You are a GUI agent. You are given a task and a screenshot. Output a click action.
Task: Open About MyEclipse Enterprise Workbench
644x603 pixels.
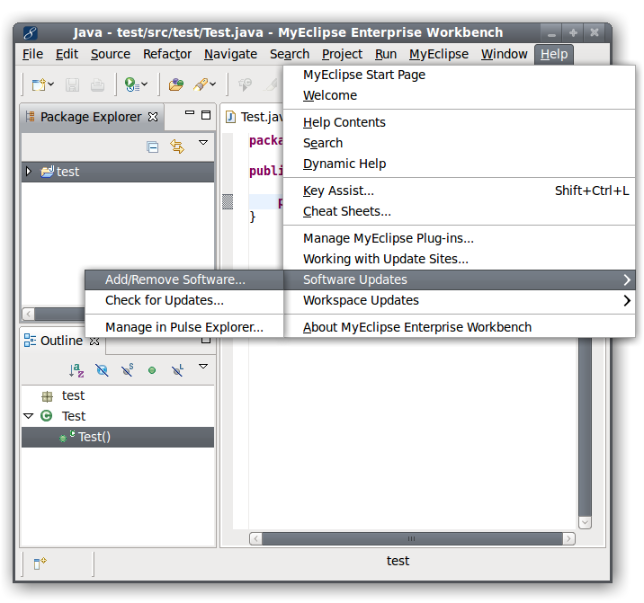point(459,327)
